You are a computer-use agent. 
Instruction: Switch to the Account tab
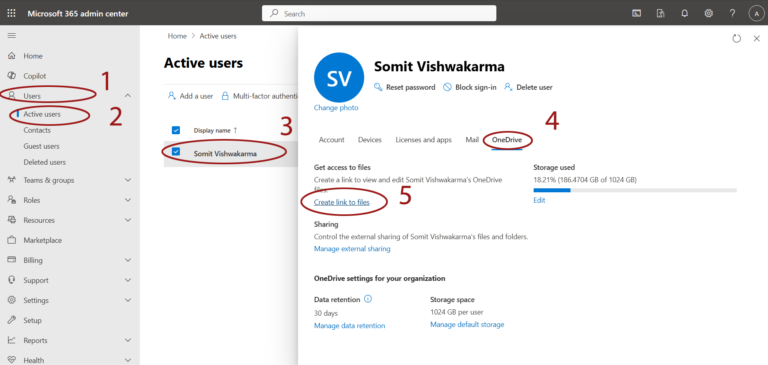332,140
